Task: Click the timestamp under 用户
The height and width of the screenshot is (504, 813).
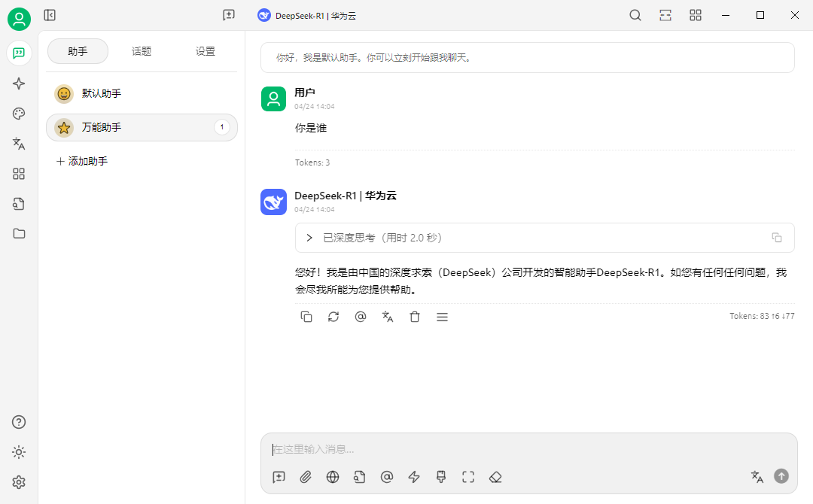Action: click(315, 107)
